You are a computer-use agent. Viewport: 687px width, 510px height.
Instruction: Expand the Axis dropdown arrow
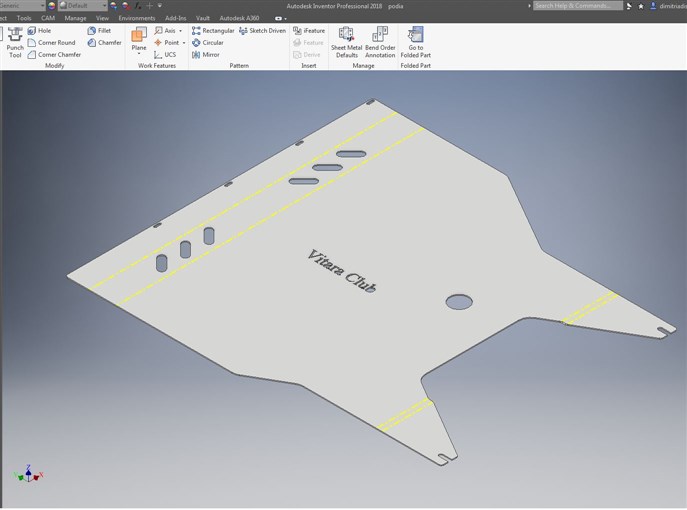(181, 31)
